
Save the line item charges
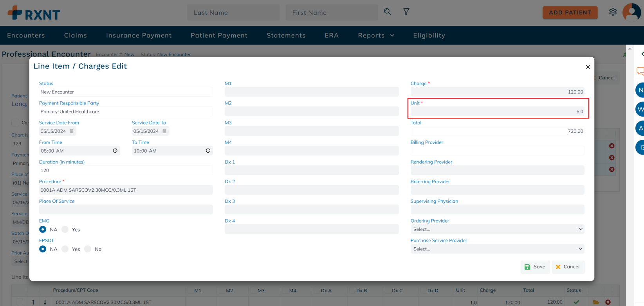[x=535, y=267]
